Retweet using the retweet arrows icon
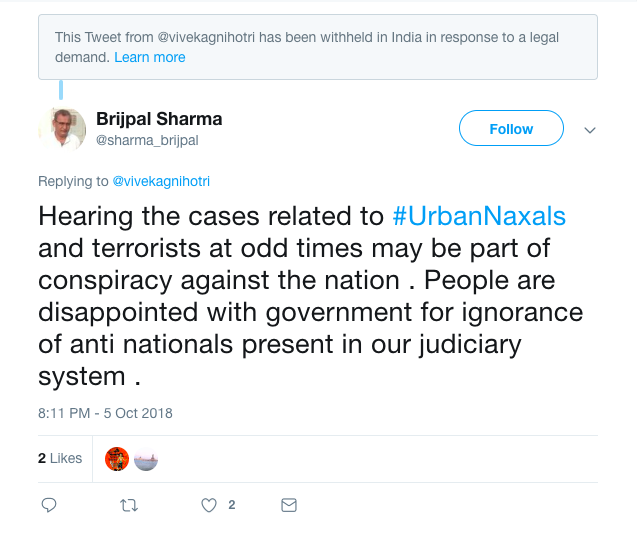This screenshot has width=637, height=533. click(x=128, y=505)
